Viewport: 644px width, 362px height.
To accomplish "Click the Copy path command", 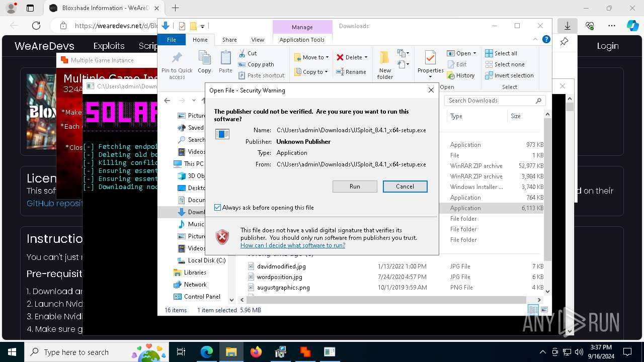I will click(x=256, y=64).
